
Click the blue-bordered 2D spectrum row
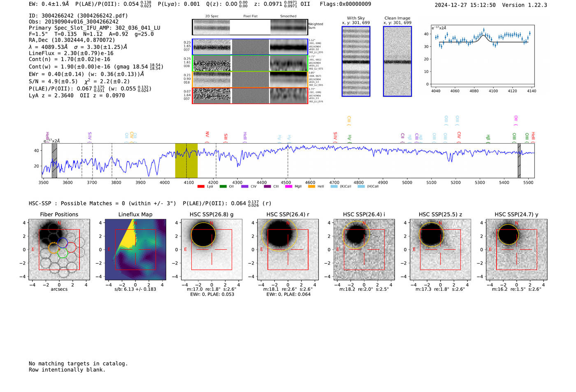(250, 47)
